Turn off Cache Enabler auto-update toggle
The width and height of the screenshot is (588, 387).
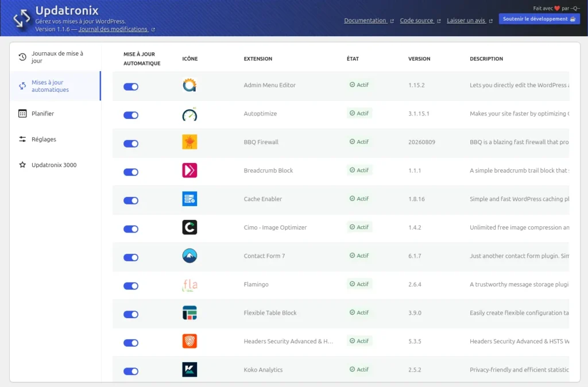pyautogui.click(x=131, y=200)
